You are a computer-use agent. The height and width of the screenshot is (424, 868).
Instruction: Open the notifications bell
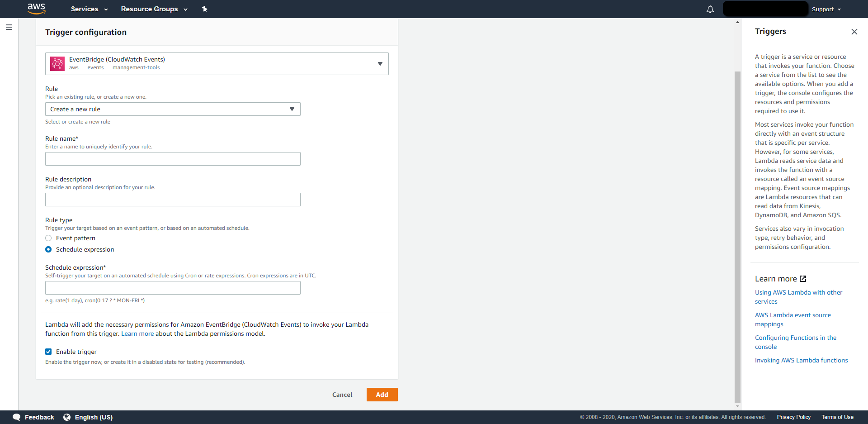(x=710, y=9)
